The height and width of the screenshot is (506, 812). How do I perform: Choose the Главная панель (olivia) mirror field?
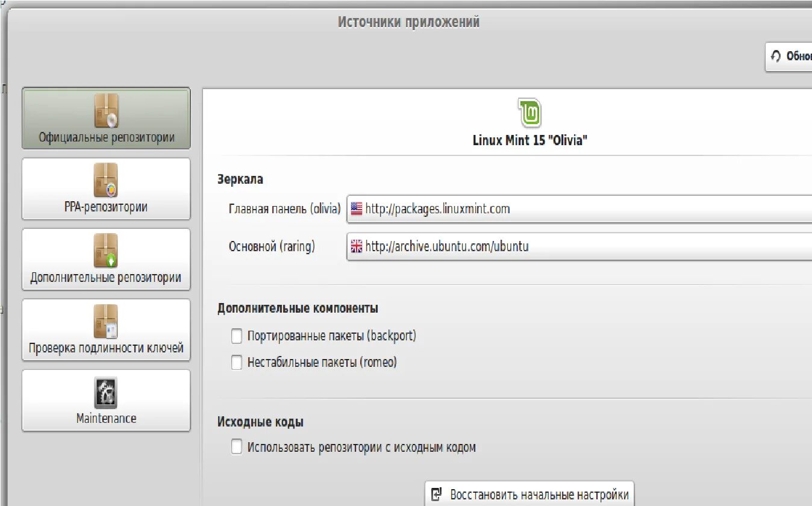[579, 209]
